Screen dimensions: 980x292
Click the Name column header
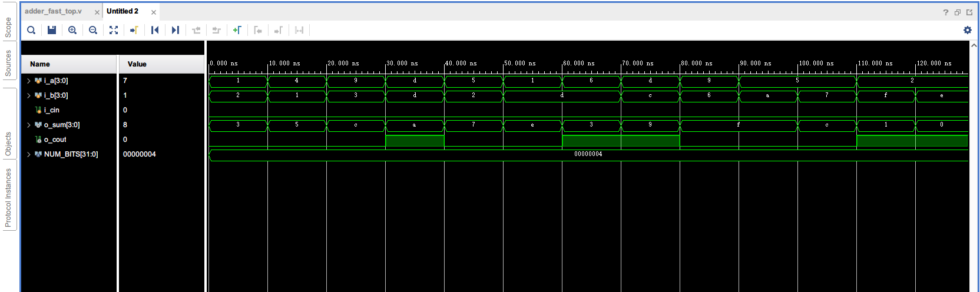click(x=40, y=64)
